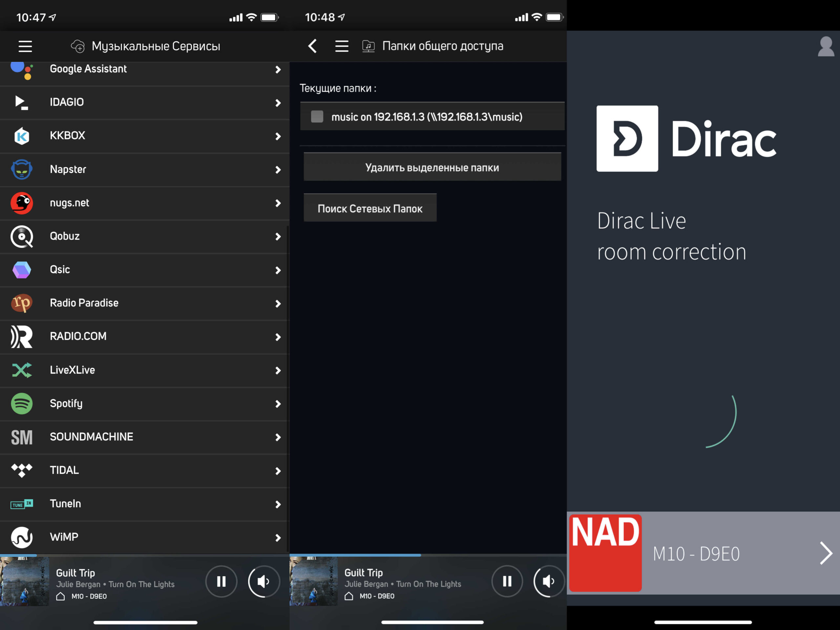
Task: Tap the TIDAL logo icon
Action: pos(22,471)
